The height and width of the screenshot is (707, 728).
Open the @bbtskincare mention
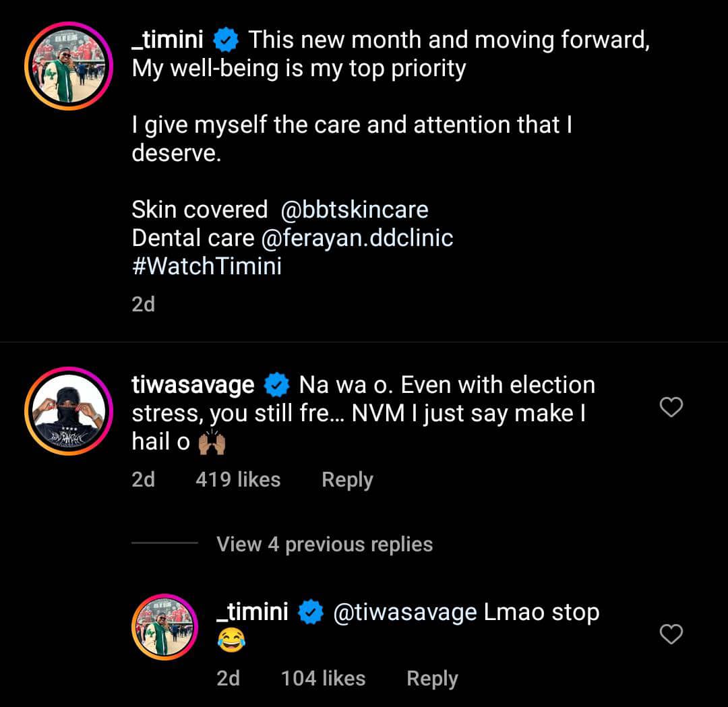354,210
